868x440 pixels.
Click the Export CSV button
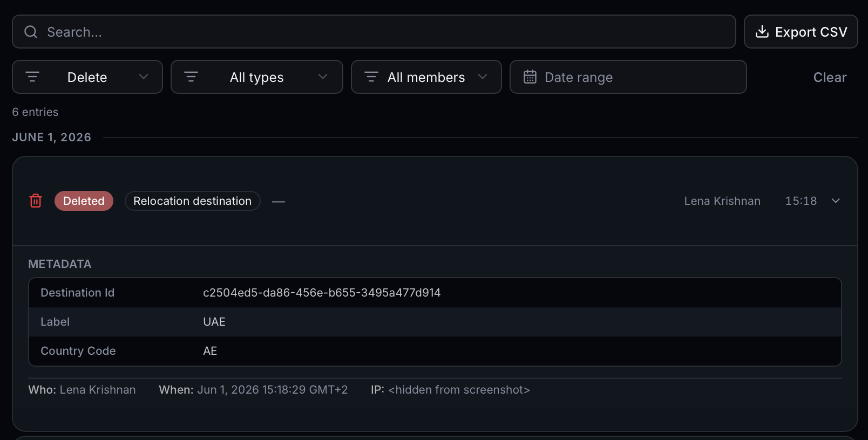[x=801, y=32]
